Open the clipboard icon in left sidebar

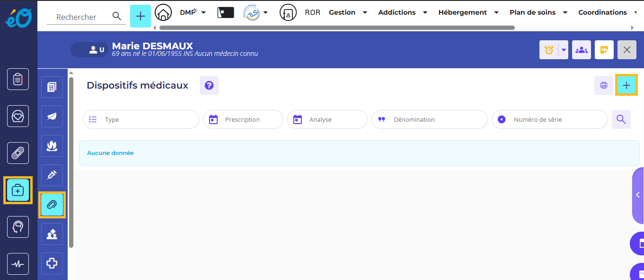coord(18,79)
